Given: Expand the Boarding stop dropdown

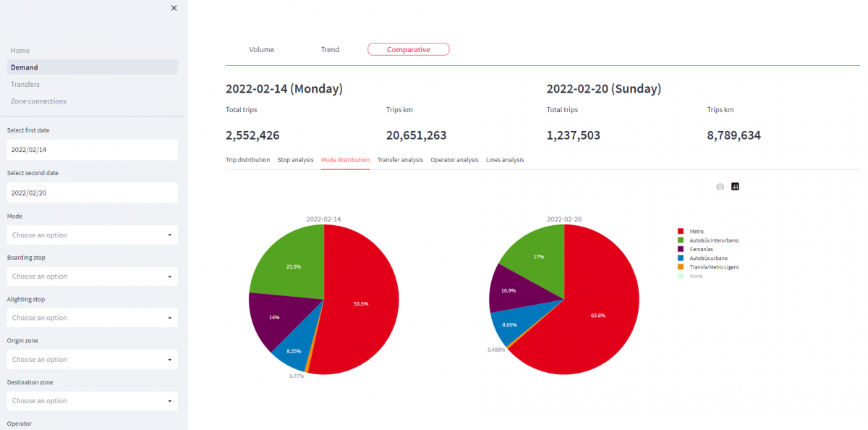Looking at the screenshot, I should tap(92, 277).
